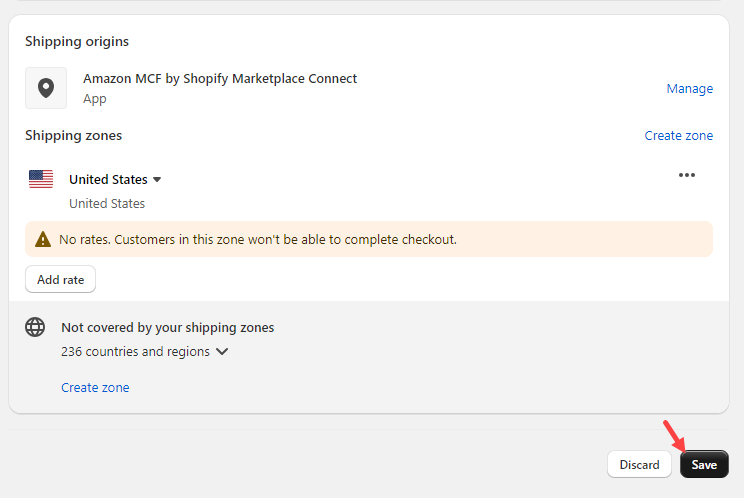Save the shipping profile changes

704,464
